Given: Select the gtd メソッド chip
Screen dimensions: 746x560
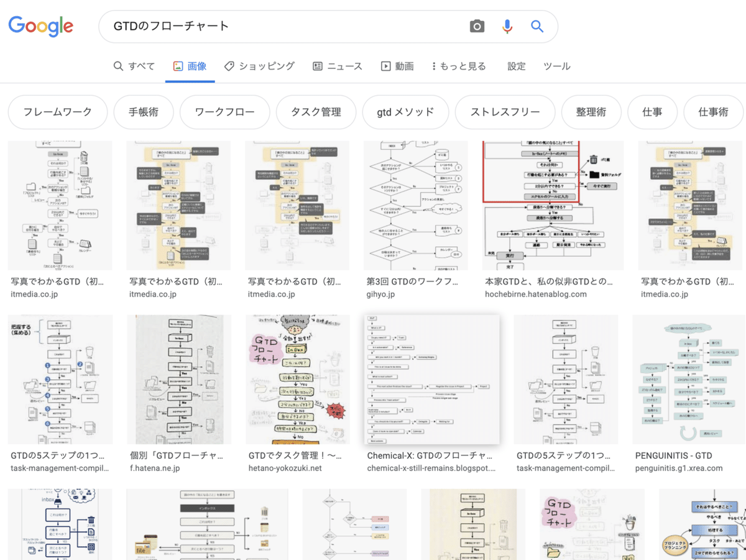Looking at the screenshot, I should (x=405, y=112).
